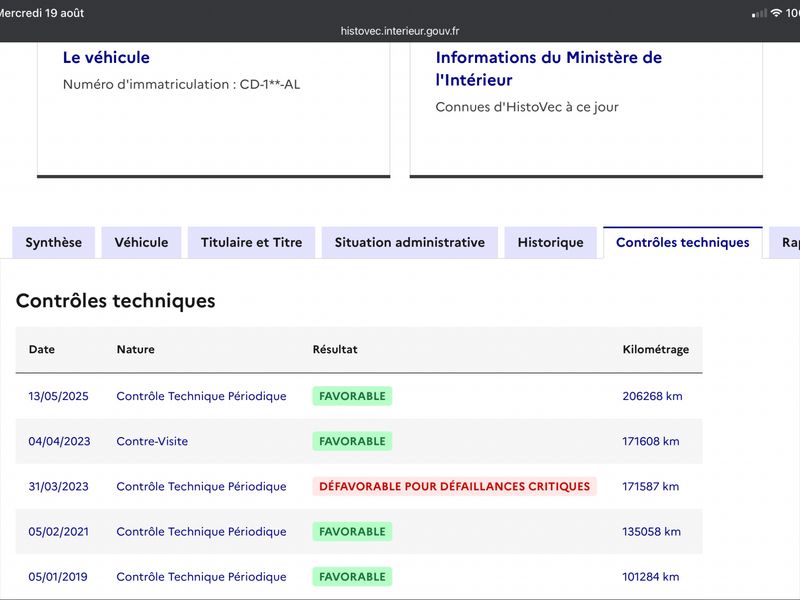800x600 pixels.
Task: Click FAVORABLE badge in Contre-Visite row
Action: [352, 441]
